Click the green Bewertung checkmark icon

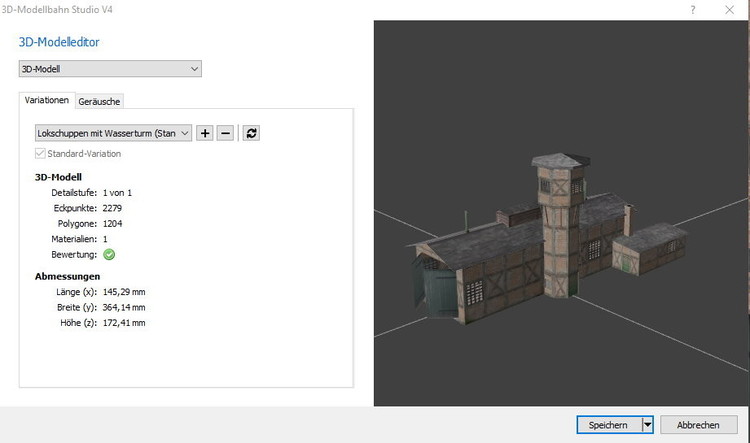point(109,255)
